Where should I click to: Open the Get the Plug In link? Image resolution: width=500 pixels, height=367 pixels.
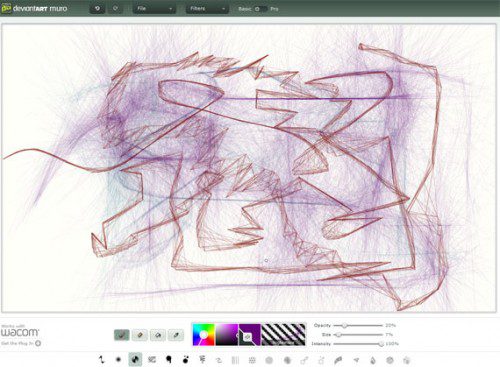pos(21,343)
